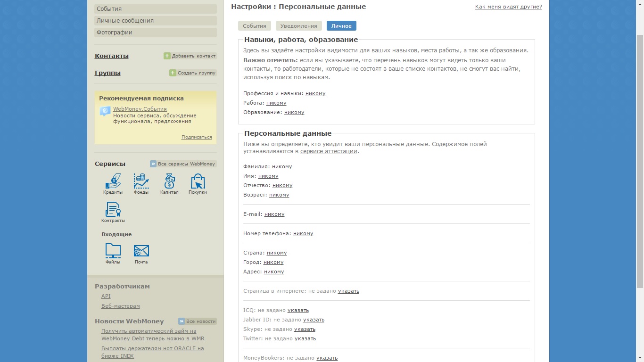Change visibility for Имя
Viewport: 644px width, 362px height.
point(268,176)
